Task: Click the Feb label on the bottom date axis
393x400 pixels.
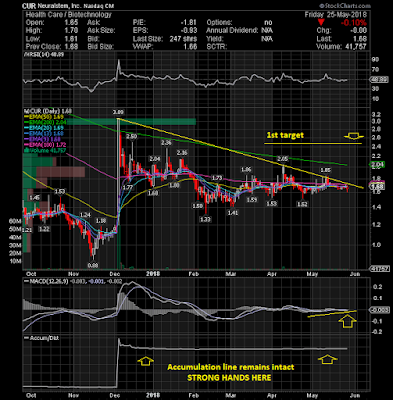Action: pyautogui.click(x=194, y=395)
